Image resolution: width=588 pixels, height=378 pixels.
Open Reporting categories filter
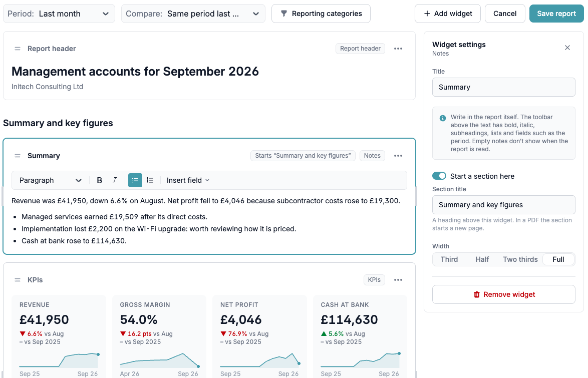(x=321, y=14)
